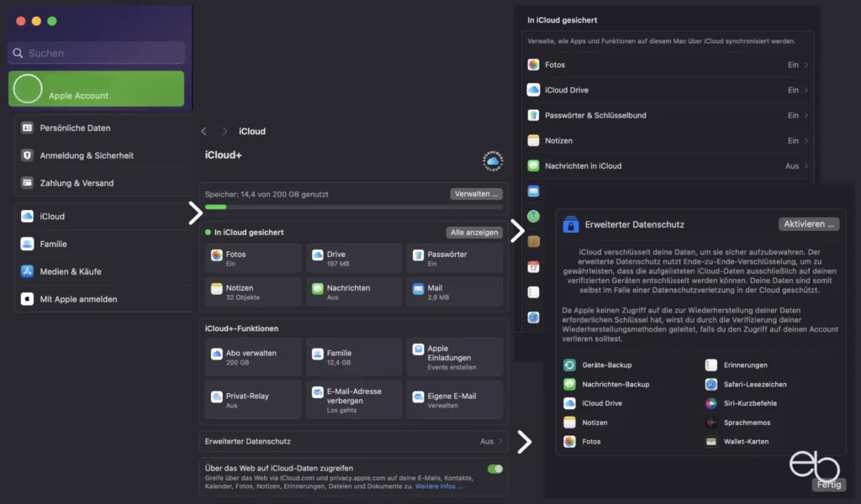The height and width of the screenshot is (504, 861).
Task: Click the iCloud+ subscriber badge icon
Action: (493, 160)
